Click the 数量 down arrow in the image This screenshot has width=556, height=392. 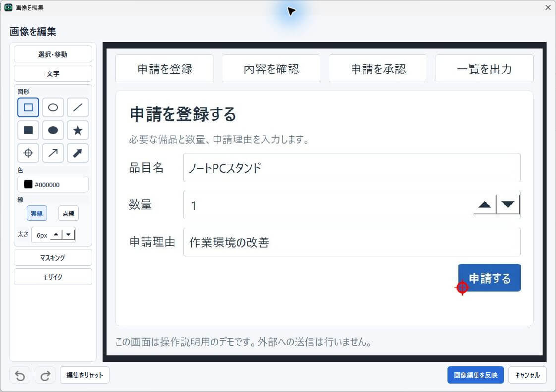click(x=508, y=205)
